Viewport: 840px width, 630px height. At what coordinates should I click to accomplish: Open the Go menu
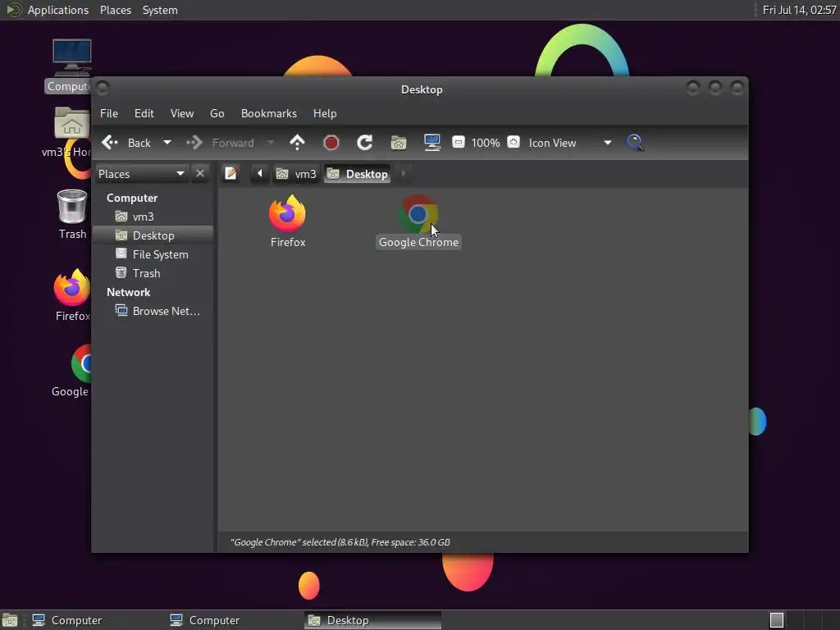coord(217,113)
